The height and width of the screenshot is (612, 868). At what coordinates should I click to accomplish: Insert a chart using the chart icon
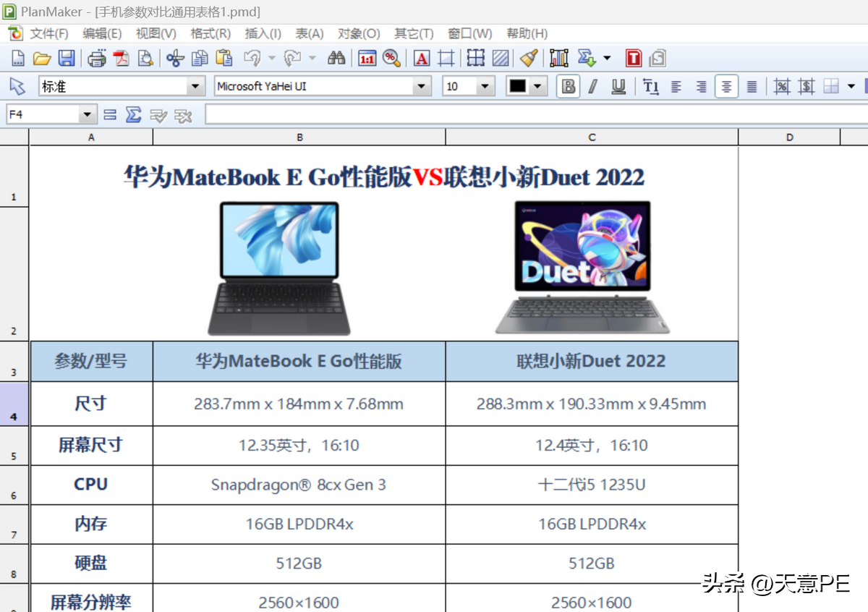(x=559, y=59)
